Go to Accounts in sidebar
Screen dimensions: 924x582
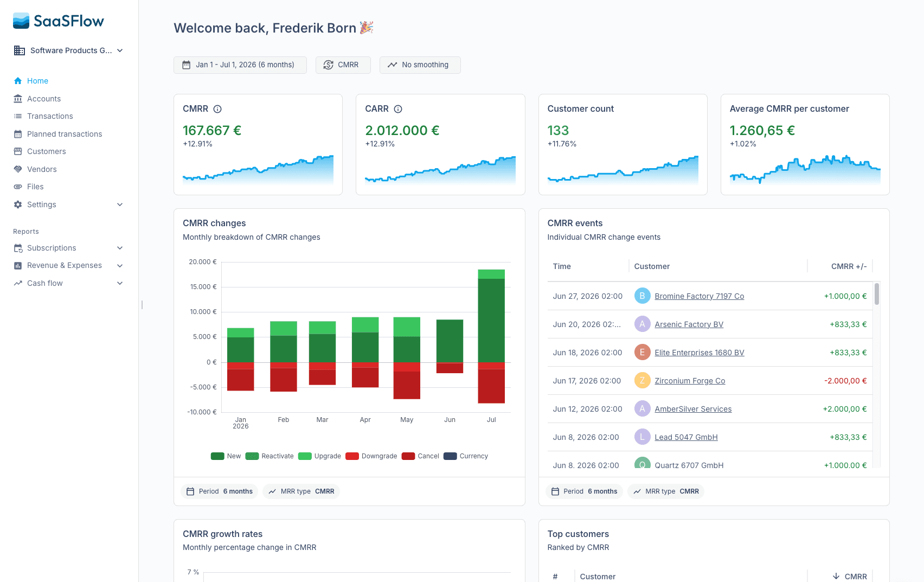pyautogui.click(x=44, y=99)
